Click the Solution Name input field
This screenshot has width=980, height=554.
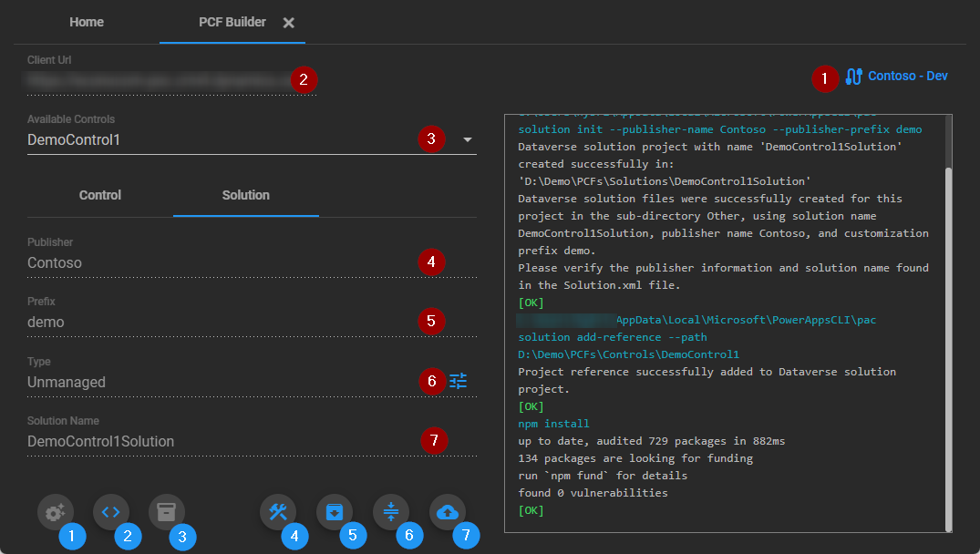tap(219, 442)
